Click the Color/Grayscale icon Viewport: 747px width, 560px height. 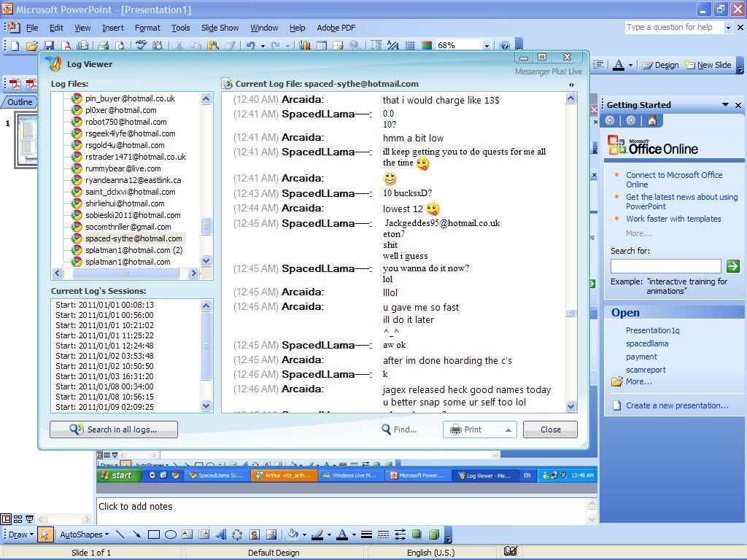(x=427, y=45)
